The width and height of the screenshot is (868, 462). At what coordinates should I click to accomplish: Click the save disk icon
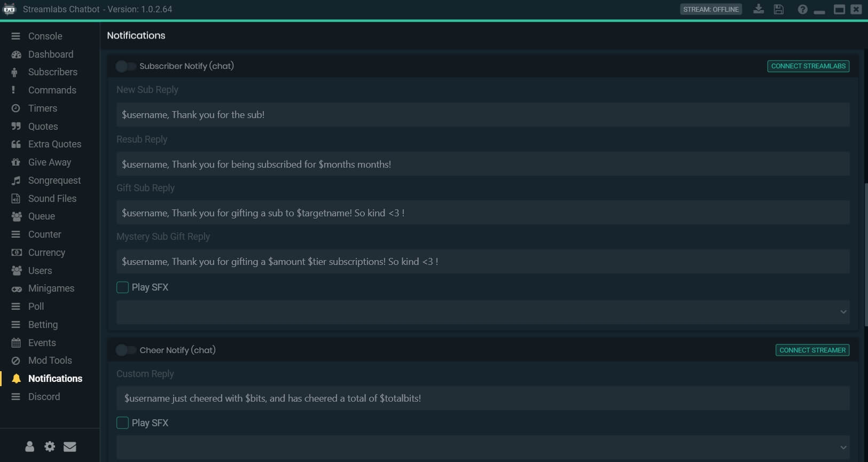pos(779,9)
